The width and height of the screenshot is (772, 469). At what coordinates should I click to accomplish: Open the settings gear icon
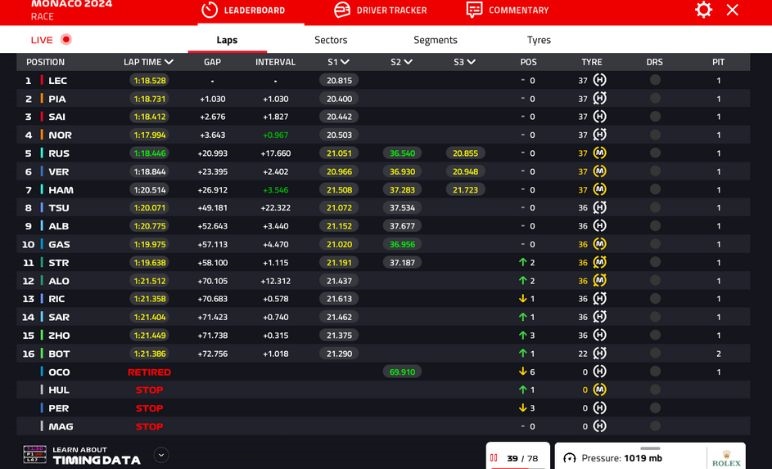point(703,10)
